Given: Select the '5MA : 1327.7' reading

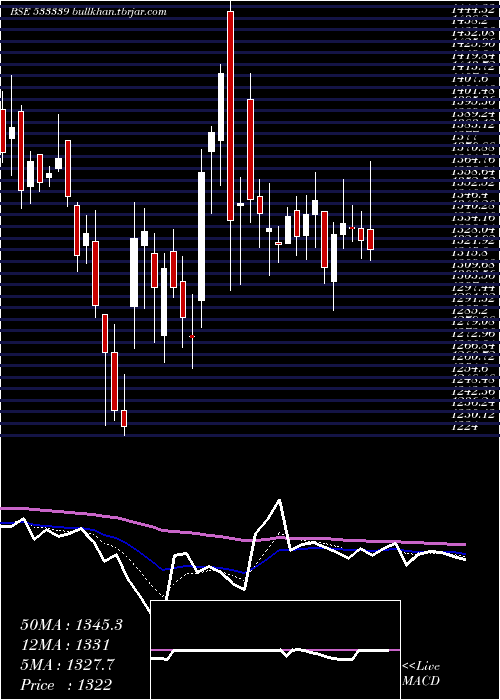Looking at the screenshot, I should (67, 664).
